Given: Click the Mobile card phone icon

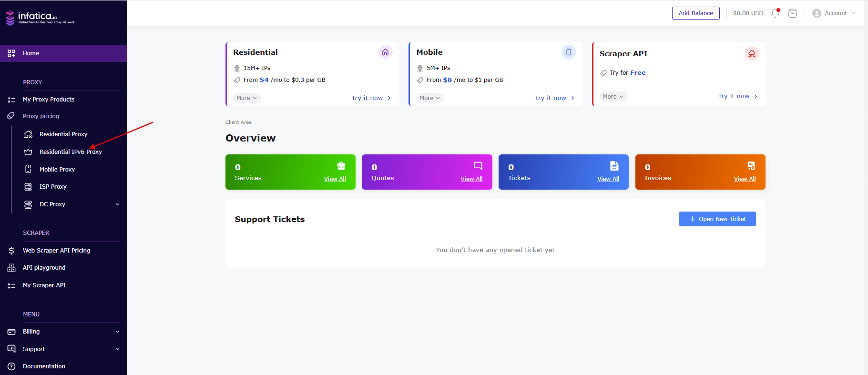Looking at the screenshot, I should point(568,52).
